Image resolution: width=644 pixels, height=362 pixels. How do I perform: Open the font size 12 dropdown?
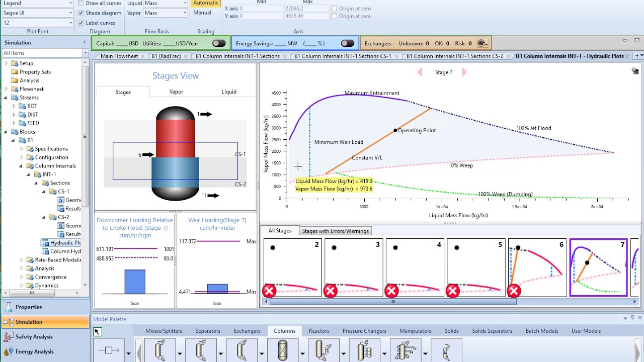70,23
